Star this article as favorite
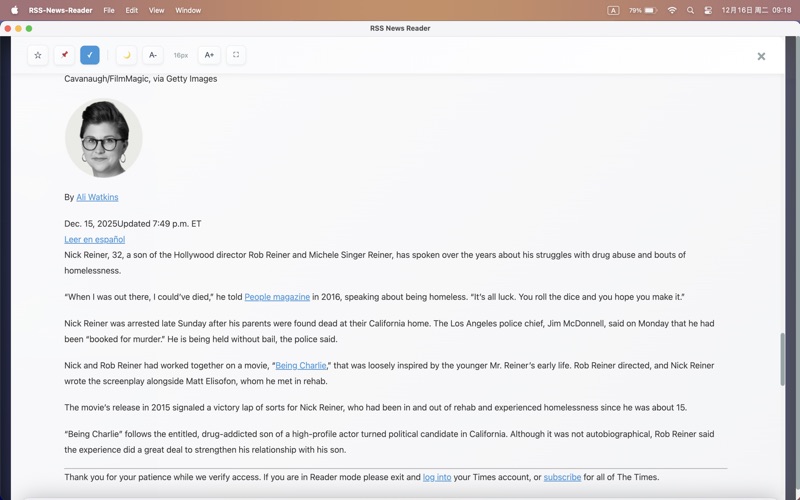The image size is (800, 500). 38,55
